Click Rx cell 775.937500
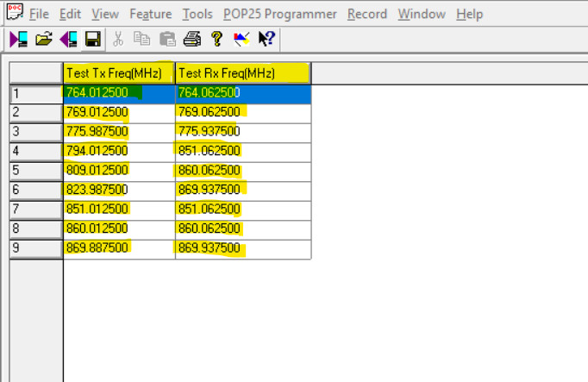This screenshot has width=588, height=382. [243, 133]
